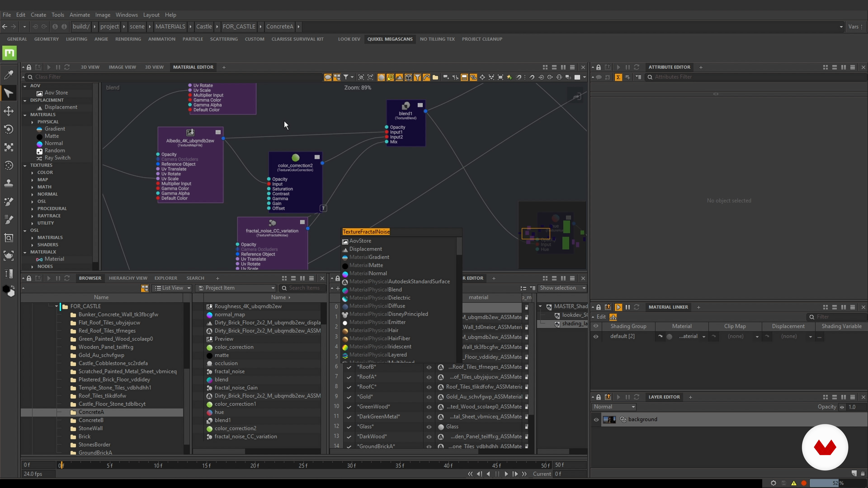
Task: Open the Windows menu
Action: pos(126,15)
